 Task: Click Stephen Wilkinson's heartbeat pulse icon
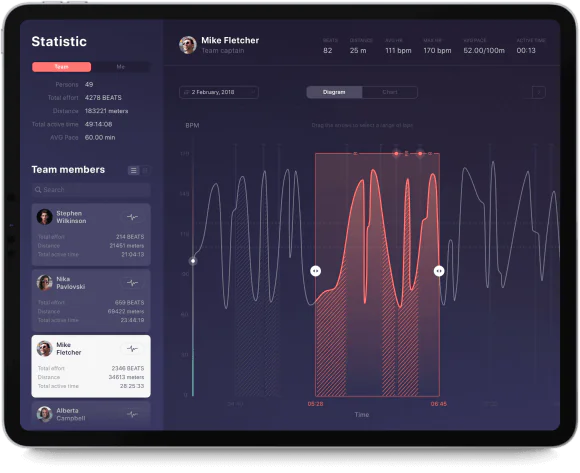click(132, 217)
